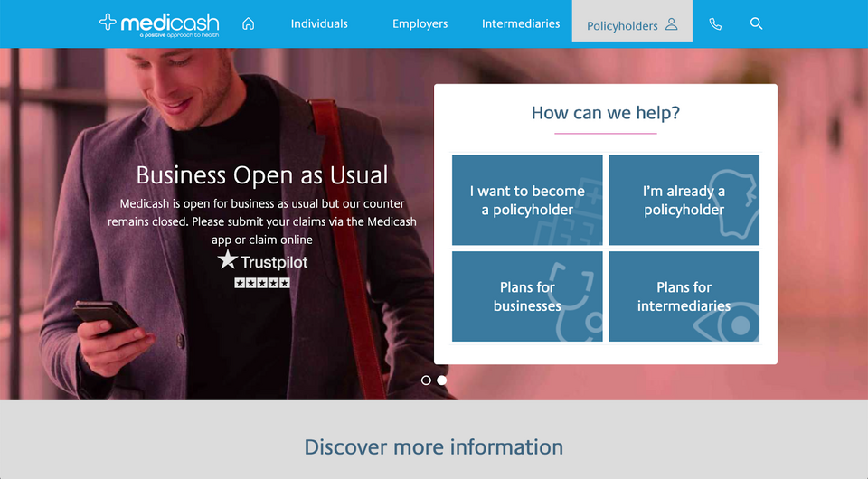This screenshot has width=868, height=479.
Task: Open the Employers menu
Action: (x=420, y=23)
